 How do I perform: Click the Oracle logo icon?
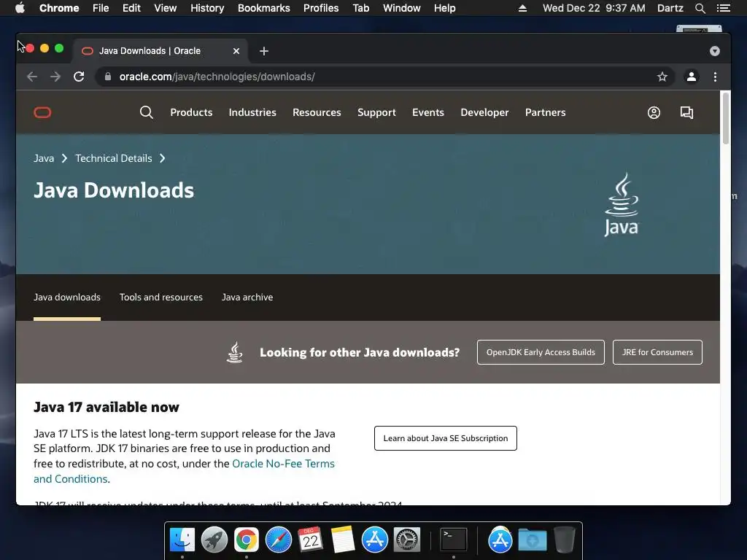(x=42, y=112)
